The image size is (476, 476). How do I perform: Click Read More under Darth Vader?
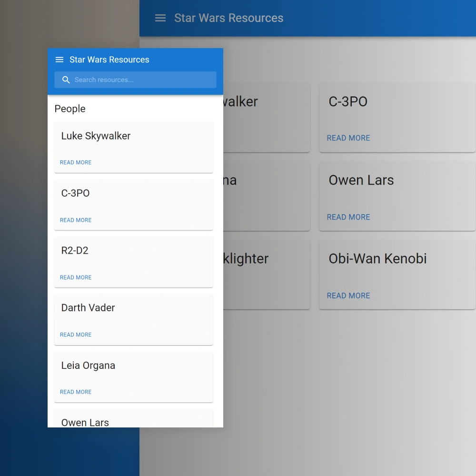[x=76, y=335]
